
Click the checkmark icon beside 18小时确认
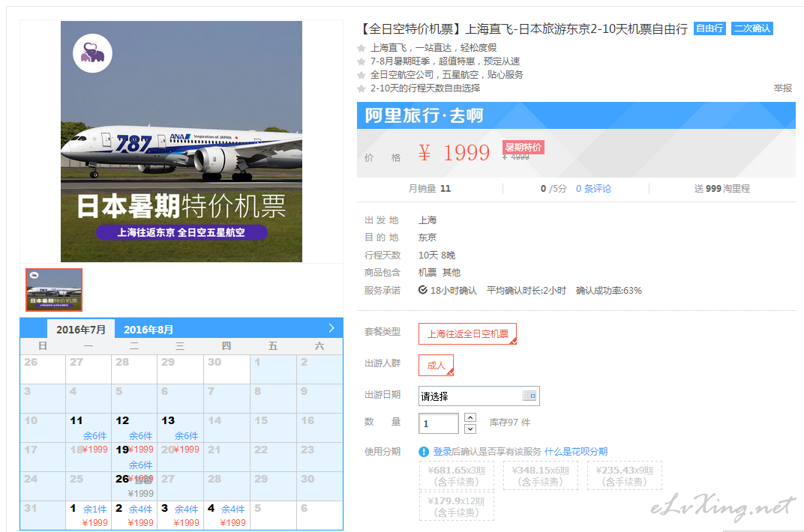click(422, 290)
